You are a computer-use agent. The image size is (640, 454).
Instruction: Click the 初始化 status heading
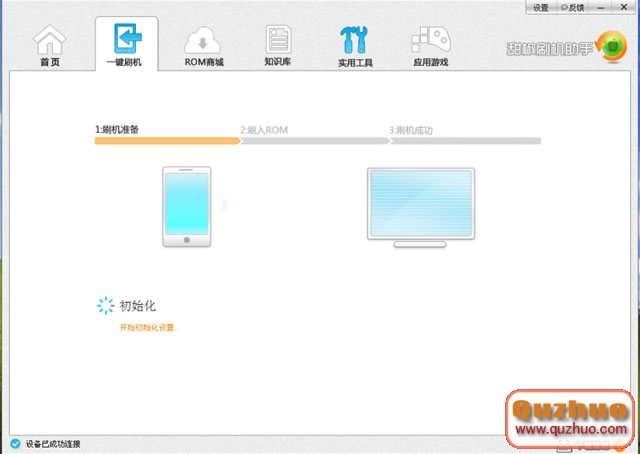coord(138,306)
